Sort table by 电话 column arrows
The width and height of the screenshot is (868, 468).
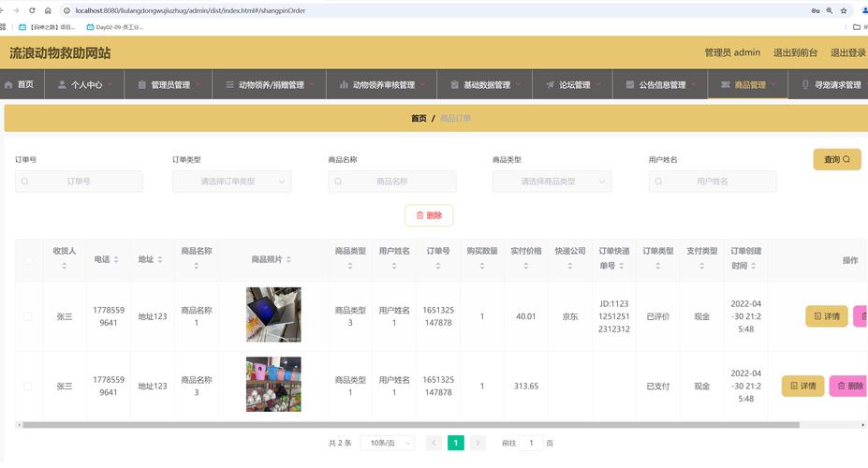click(x=116, y=259)
